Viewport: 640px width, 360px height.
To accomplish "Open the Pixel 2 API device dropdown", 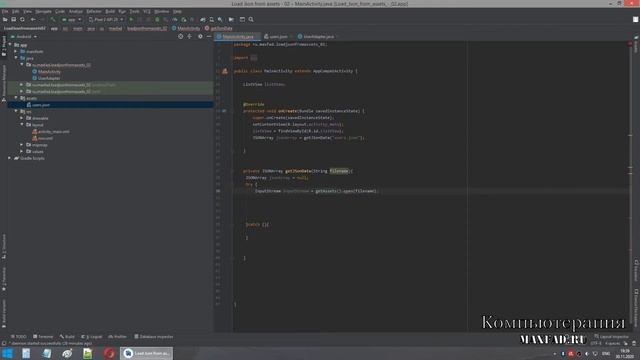I will click(x=106, y=19).
